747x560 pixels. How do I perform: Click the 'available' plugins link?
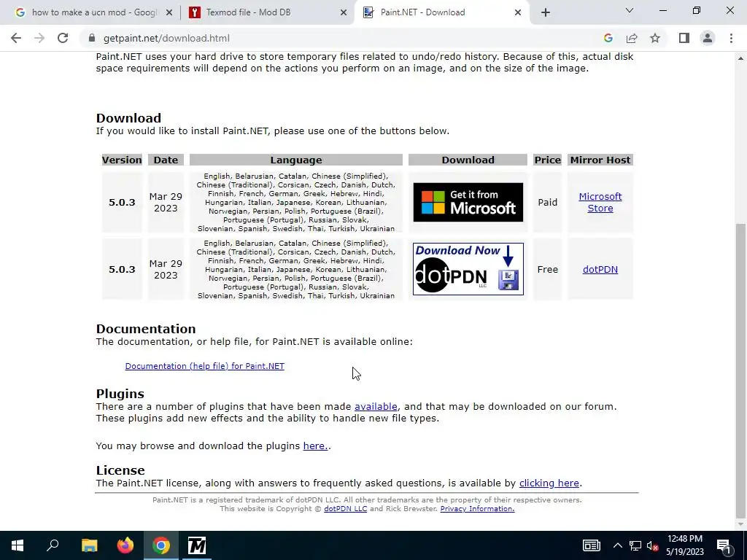point(376,407)
